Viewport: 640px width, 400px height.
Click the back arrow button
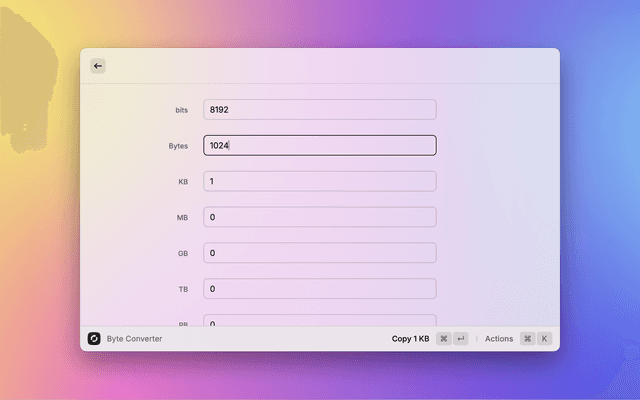(98, 66)
